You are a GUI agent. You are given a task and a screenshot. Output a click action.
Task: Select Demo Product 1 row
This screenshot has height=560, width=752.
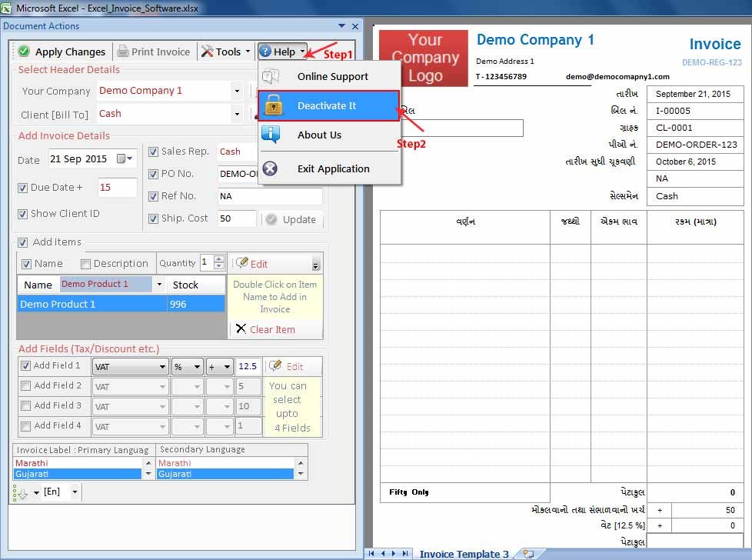[121, 305]
